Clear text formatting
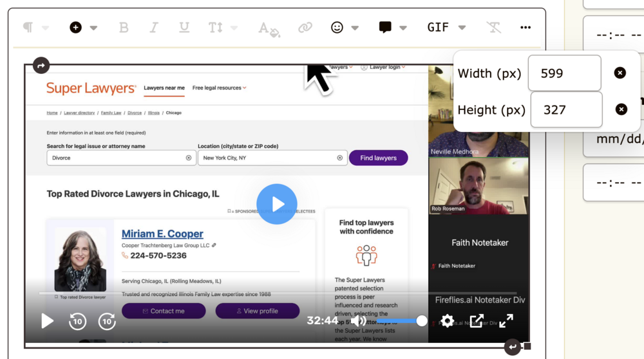The height and width of the screenshot is (359, 644). point(494,28)
